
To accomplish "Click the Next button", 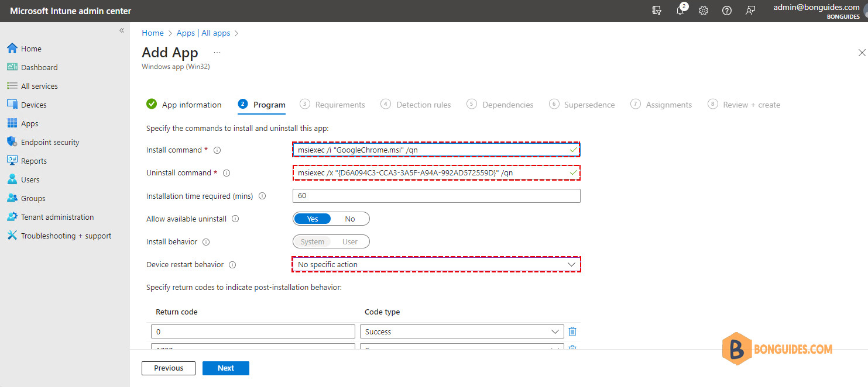I will pyautogui.click(x=226, y=368).
